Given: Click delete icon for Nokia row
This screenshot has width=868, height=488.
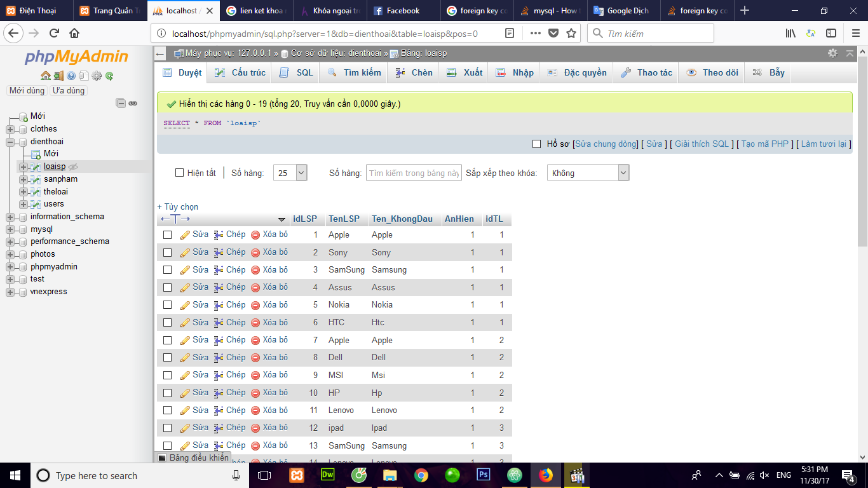Looking at the screenshot, I should point(255,305).
